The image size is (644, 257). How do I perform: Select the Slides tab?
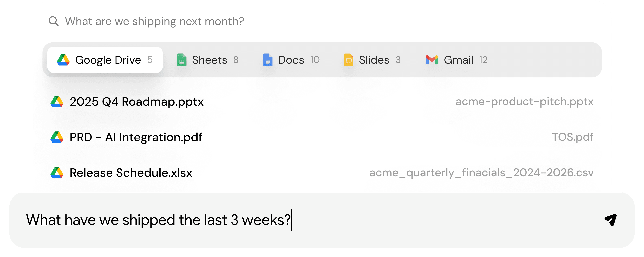(x=374, y=60)
